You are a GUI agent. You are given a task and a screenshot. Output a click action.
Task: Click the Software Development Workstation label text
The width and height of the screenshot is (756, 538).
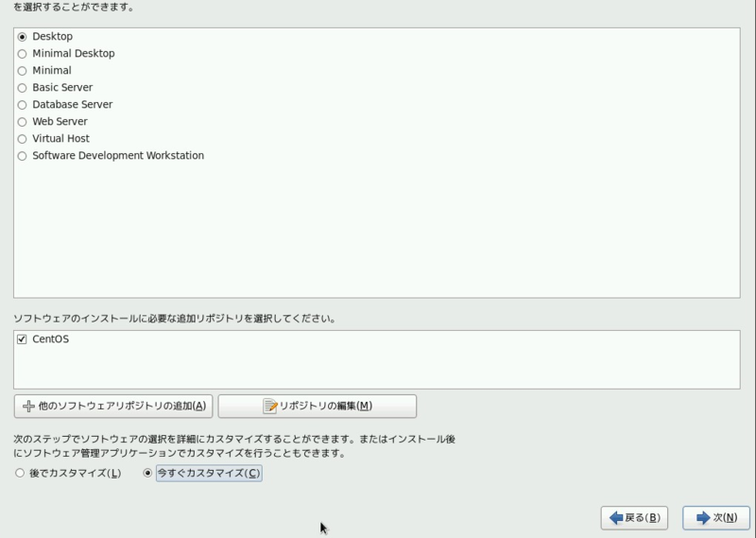[118, 155]
